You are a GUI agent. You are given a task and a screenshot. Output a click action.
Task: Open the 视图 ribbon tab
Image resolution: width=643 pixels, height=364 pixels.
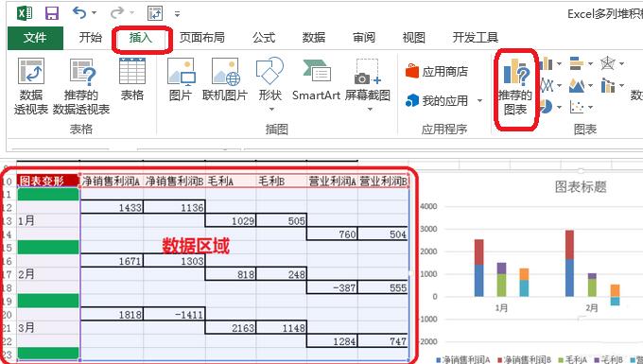(413, 38)
